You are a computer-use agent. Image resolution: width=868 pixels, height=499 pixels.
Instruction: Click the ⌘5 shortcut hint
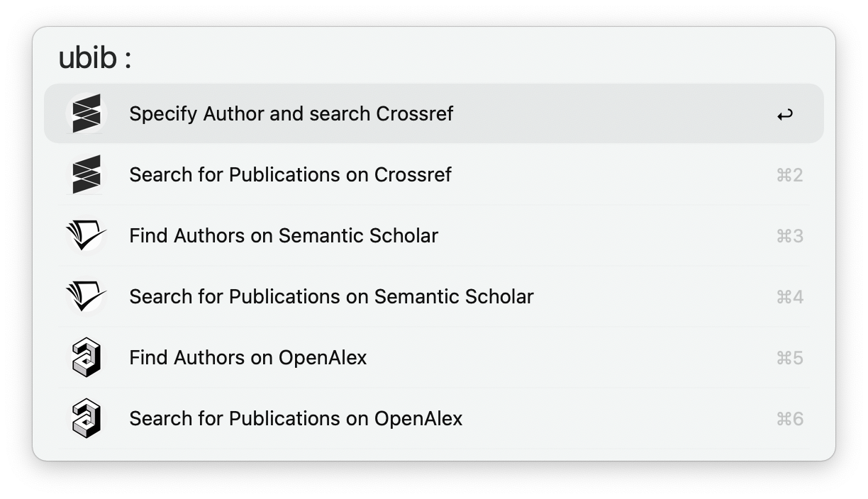pos(789,358)
